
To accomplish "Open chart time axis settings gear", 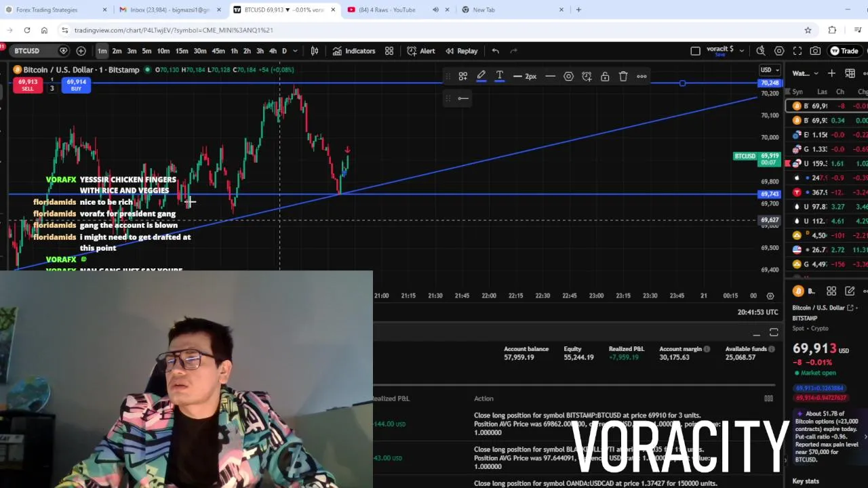I will click(x=770, y=296).
